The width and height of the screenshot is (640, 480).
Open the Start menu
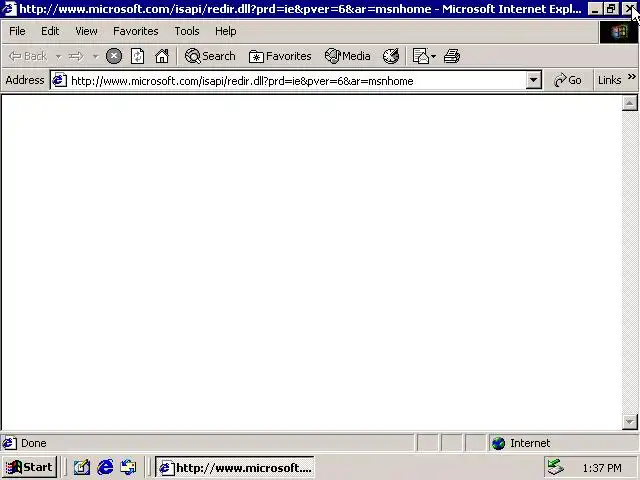click(29, 467)
